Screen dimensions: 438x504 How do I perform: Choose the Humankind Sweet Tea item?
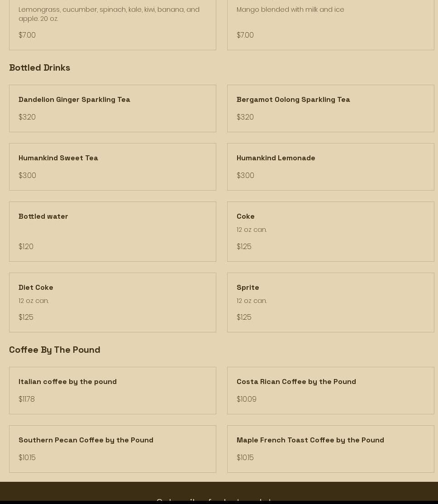58,158
